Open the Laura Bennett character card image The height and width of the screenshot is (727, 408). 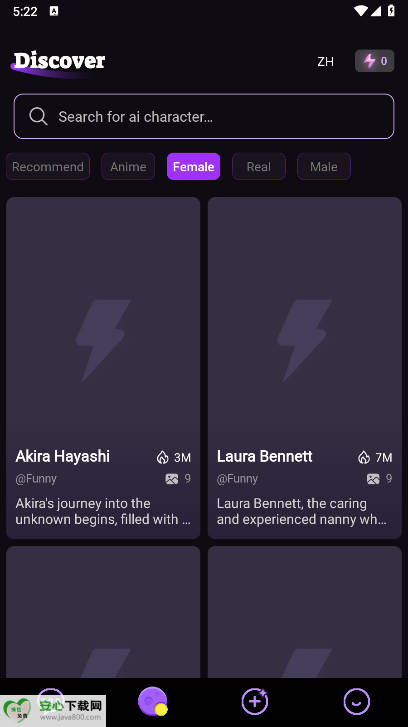305,320
